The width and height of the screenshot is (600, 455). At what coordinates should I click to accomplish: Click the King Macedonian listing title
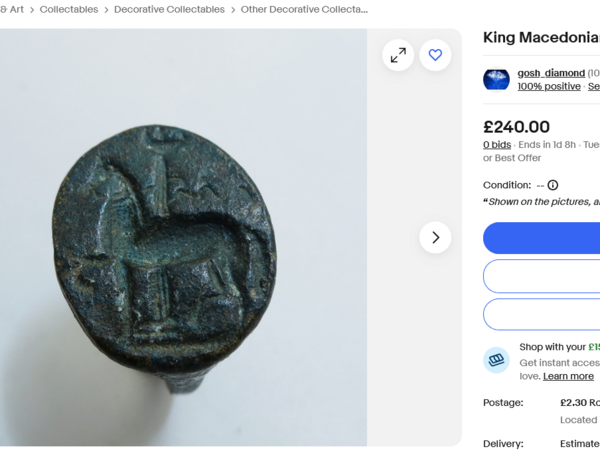(541, 38)
